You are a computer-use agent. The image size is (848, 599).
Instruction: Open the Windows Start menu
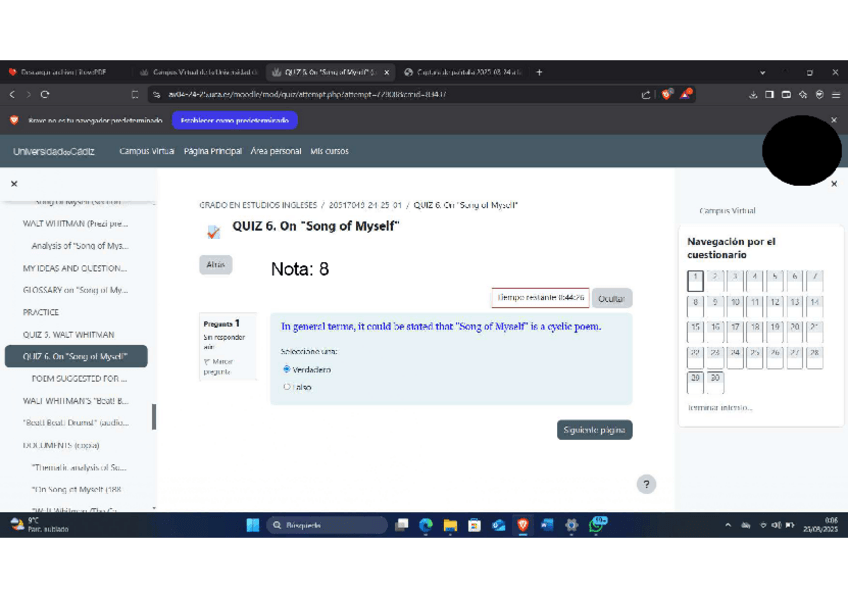[252, 525]
